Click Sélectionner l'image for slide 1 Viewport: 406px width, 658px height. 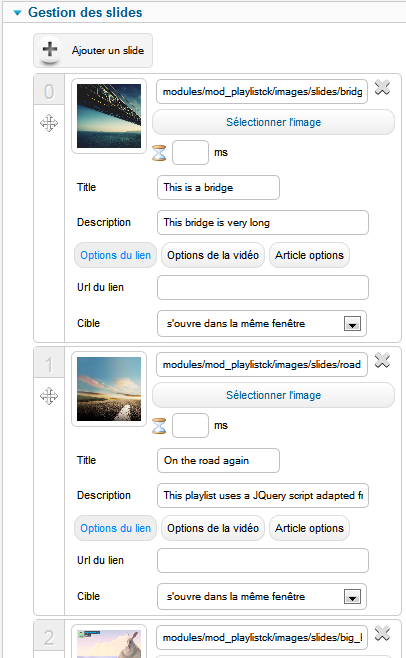[273, 395]
